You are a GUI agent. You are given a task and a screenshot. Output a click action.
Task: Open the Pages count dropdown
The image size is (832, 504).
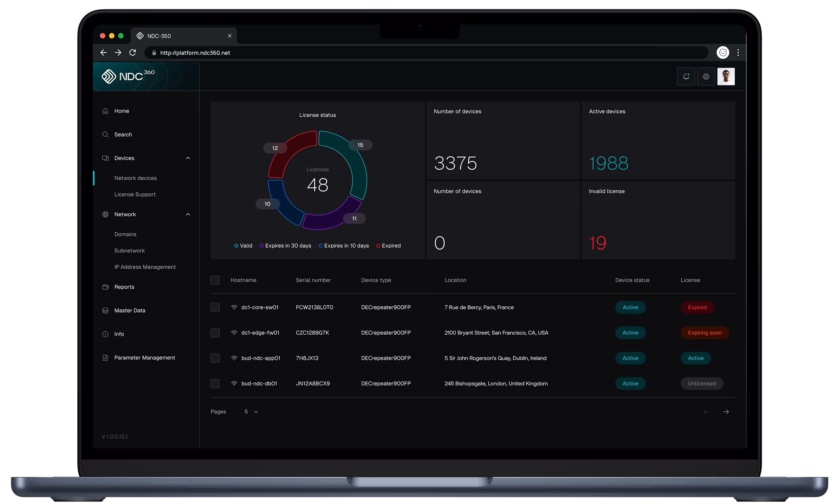coord(251,411)
